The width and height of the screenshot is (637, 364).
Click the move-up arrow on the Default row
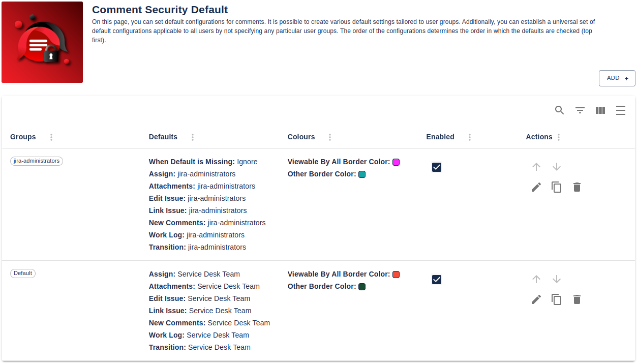pyautogui.click(x=536, y=279)
